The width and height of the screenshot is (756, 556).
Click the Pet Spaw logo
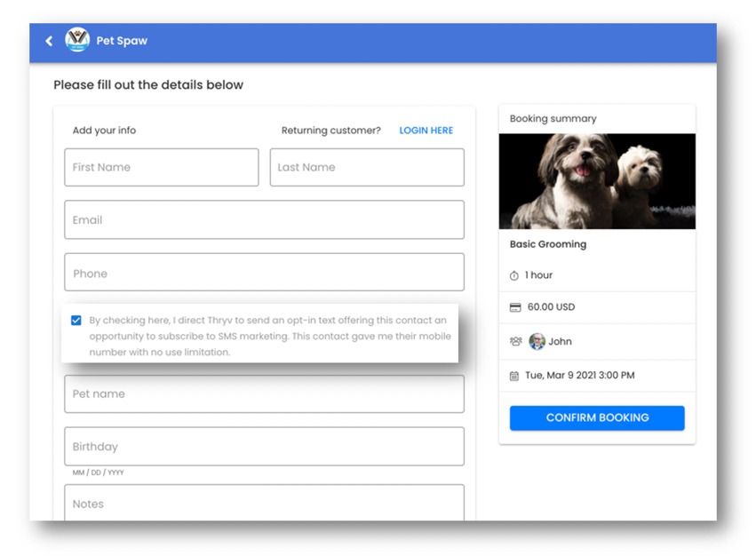(77, 40)
